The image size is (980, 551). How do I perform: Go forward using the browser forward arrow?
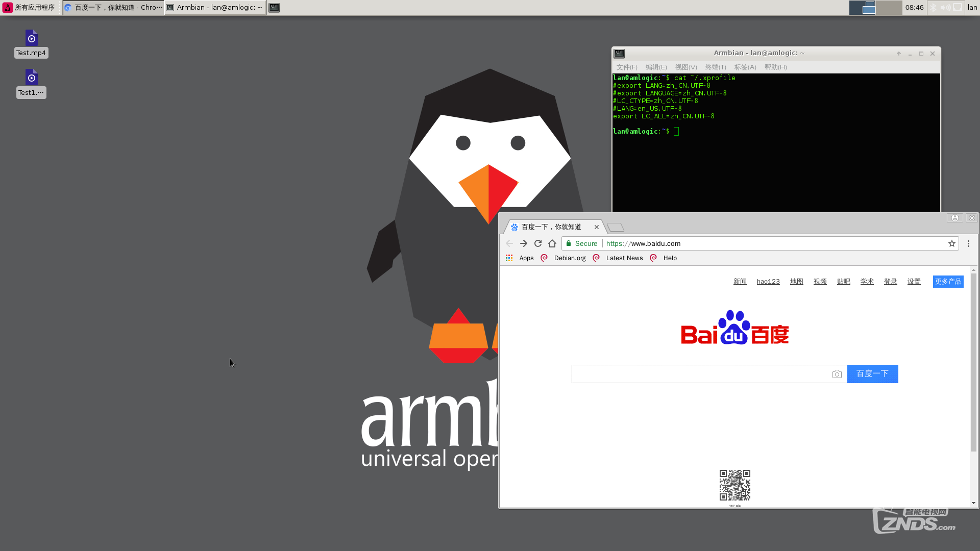(x=524, y=243)
